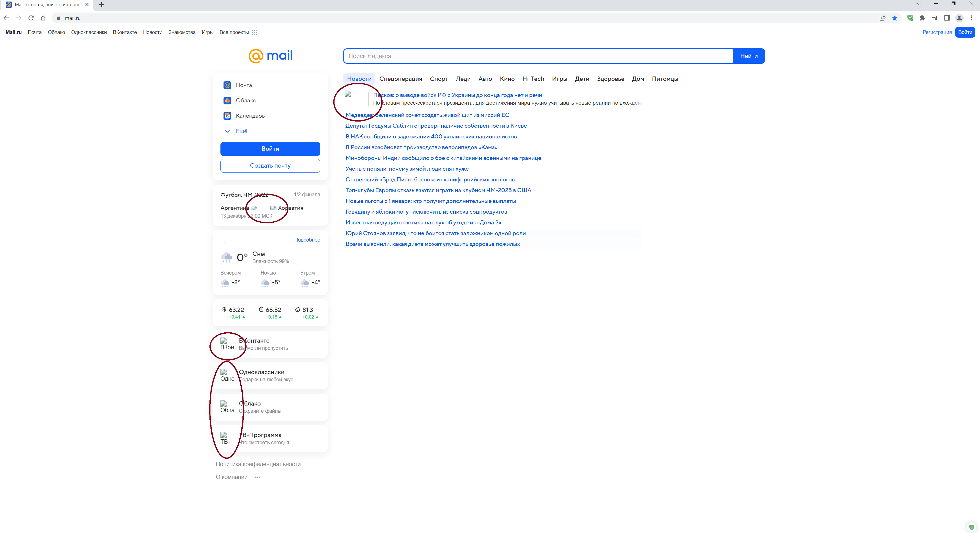Click the Создать почту button
The width and height of the screenshot is (980, 533).
click(x=270, y=166)
